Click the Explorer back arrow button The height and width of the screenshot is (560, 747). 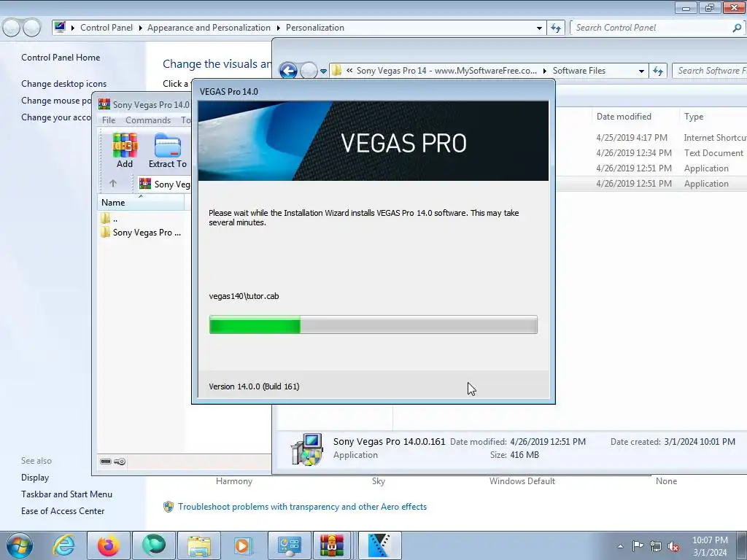[288, 71]
